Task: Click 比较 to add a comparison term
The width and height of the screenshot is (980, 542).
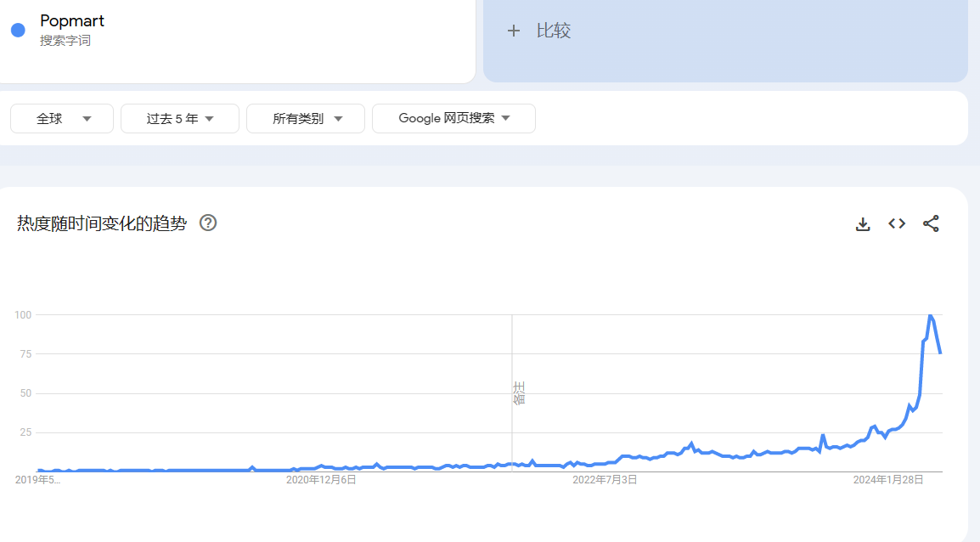Action: point(553,31)
